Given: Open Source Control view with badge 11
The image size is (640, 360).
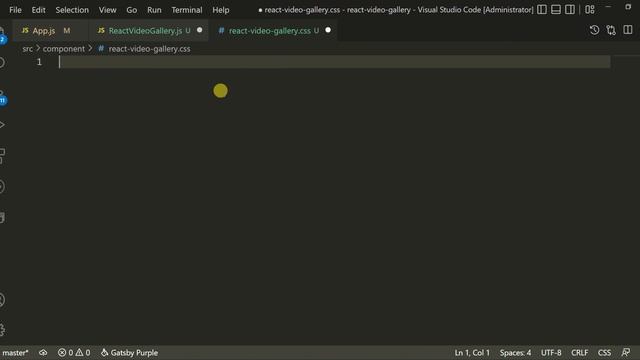Looking at the screenshot, I should click(2, 97).
